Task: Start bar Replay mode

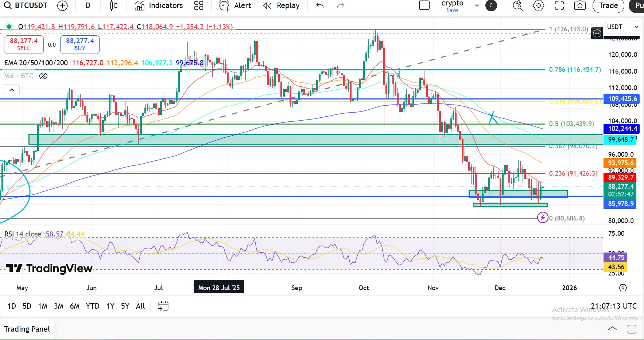Action: (281, 5)
